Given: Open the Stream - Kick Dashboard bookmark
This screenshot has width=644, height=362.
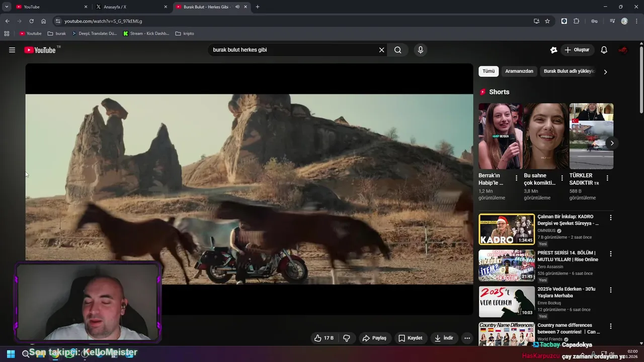Looking at the screenshot, I should click(146, 34).
